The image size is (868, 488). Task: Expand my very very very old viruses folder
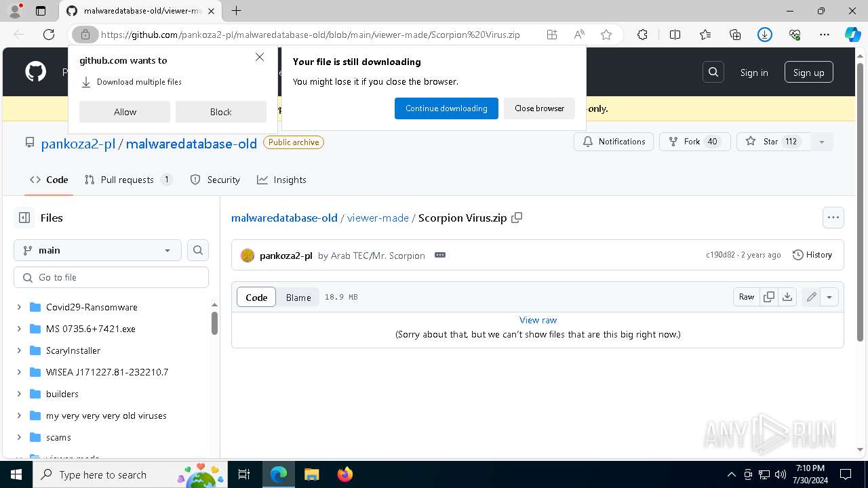(19, 415)
